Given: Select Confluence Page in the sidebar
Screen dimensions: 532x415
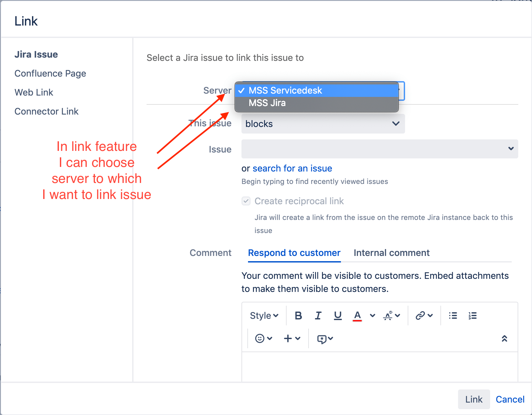Looking at the screenshot, I should (x=50, y=73).
